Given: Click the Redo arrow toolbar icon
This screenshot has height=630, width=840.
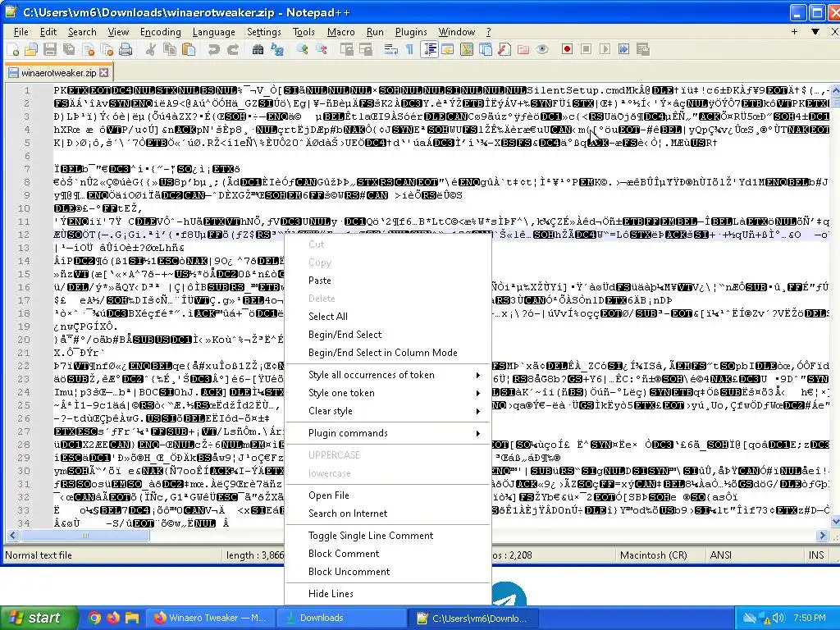Looking at the screenshot, I should coord(232,50).
